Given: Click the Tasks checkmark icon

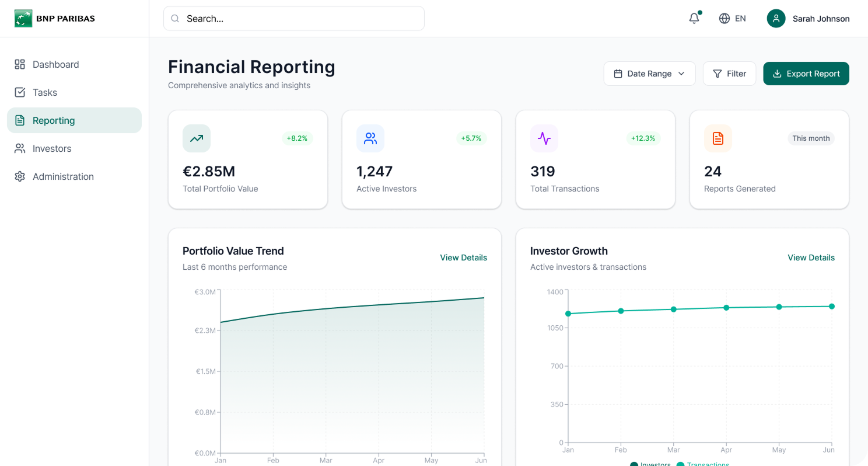Looking at the screenshot, I should point(19,92).
